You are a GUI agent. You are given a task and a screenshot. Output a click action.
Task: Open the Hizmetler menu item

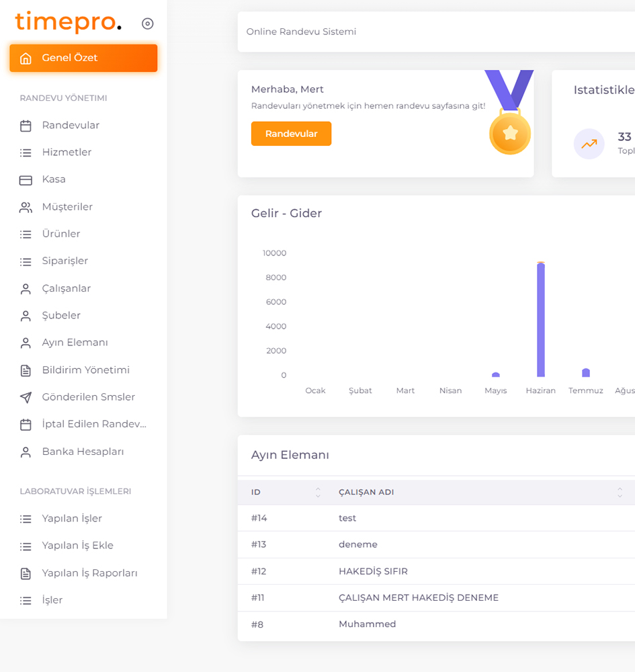(x=67, y=153)
